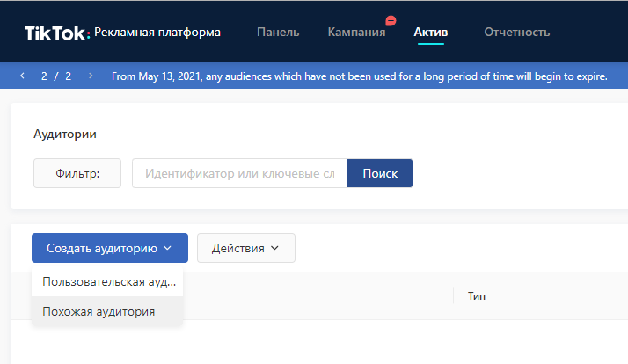Select Пользовательская аудитория menu option

107,281
